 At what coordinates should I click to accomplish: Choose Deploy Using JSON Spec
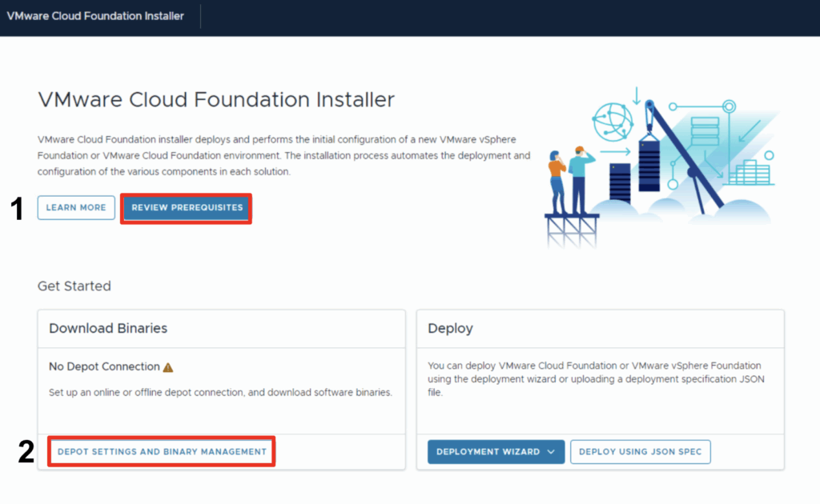point(640,452)
